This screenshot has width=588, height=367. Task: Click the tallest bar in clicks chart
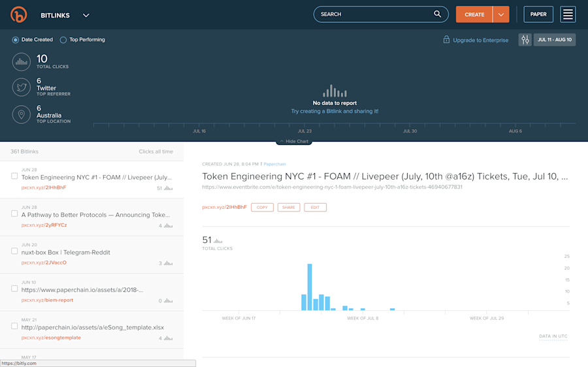click(310, 287)
